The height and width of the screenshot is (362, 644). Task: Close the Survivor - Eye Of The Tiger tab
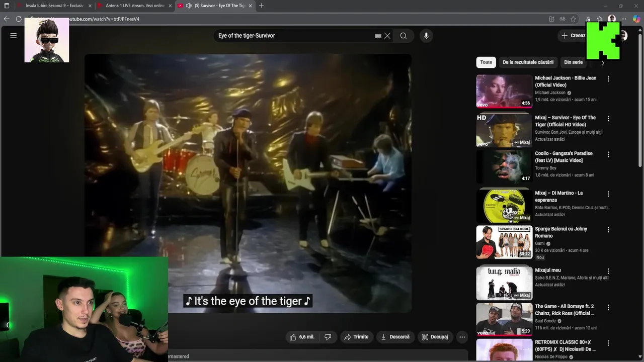point(250,6)
